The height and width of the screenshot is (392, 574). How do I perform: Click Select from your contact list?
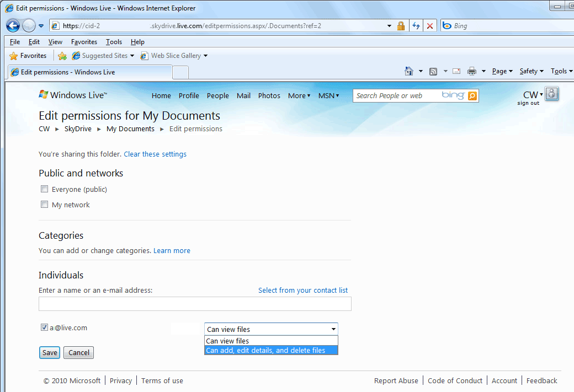pyautogui.click(x=303, y=290)
